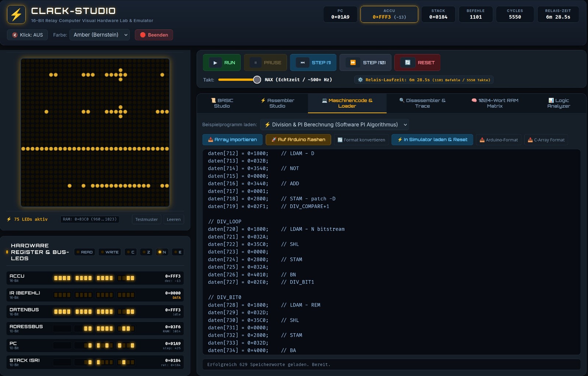The image size is (588, 376).
Task: Click Auf Arduino flashen button
Action: click(298, 140)
